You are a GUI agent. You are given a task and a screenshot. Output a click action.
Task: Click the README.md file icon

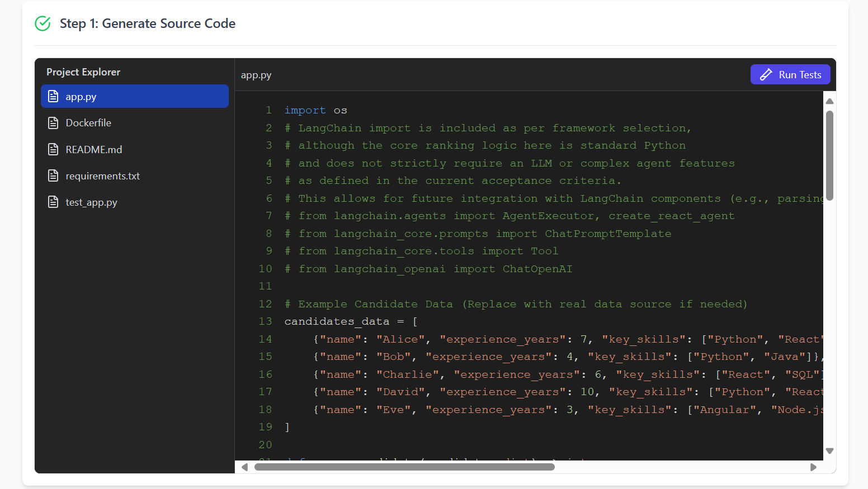(53, 149)
